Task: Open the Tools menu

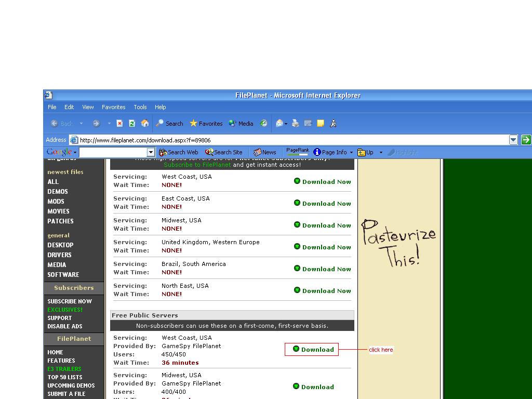Action: pos(140,107)
